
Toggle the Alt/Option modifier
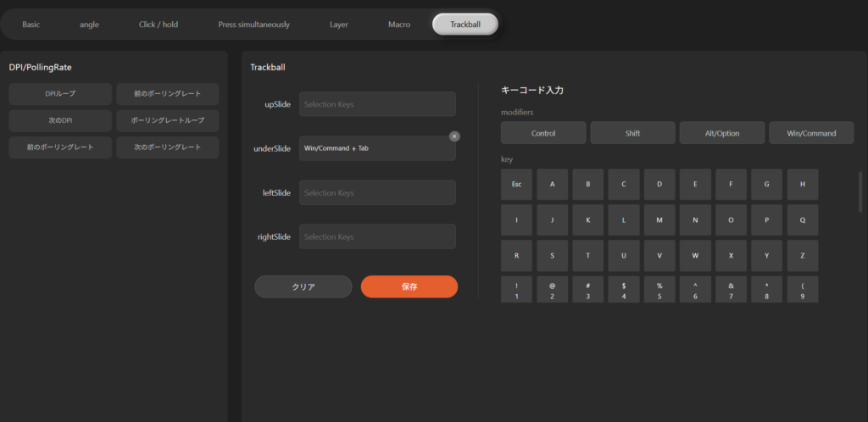721,133
